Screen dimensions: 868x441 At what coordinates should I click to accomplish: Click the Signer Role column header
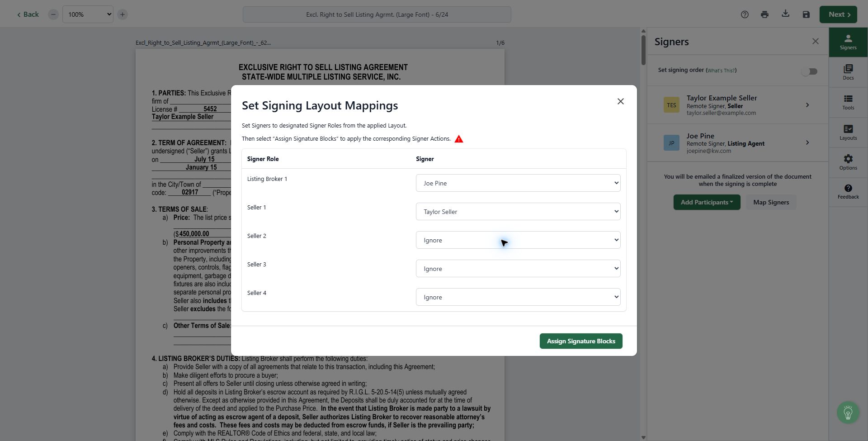(x=263, y=159)
